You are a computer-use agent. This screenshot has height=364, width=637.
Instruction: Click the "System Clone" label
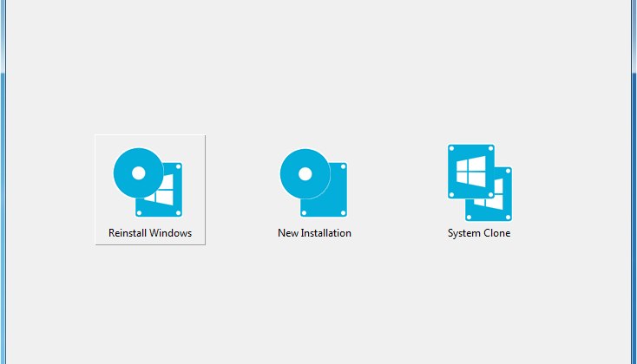coord(479,233)
